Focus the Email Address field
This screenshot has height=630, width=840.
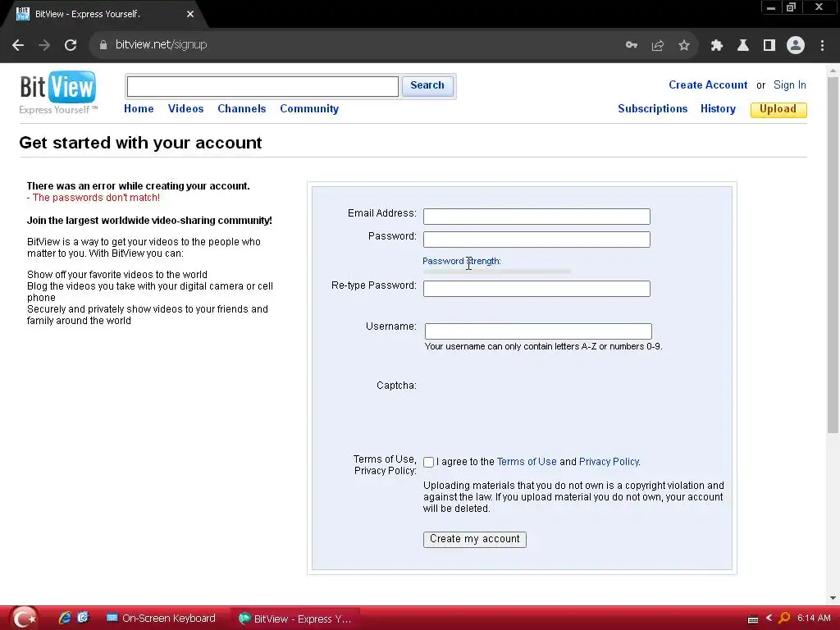click(536, 217)
